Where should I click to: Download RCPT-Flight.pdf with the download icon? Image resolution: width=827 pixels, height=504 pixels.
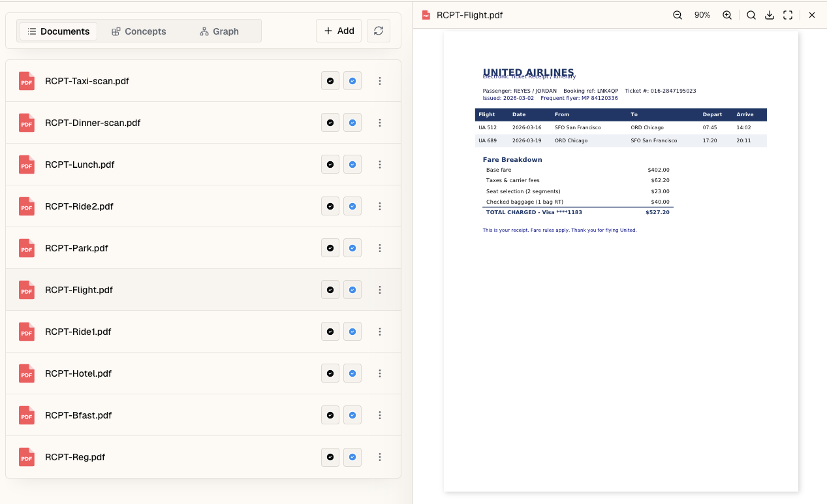click(770, 15)
